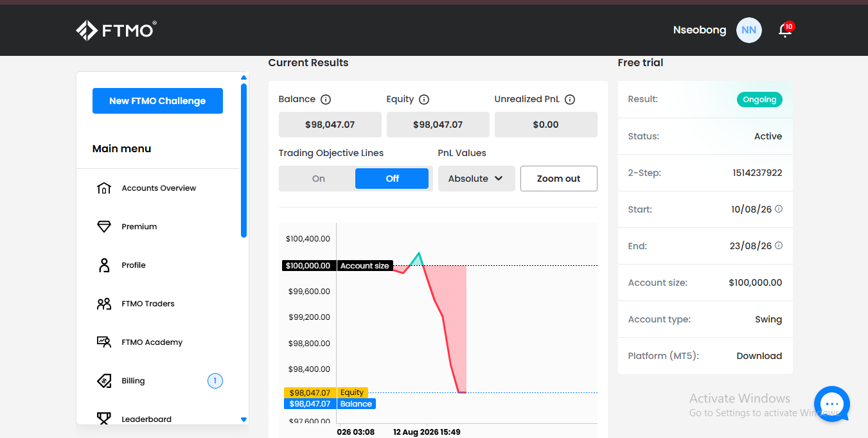Turn Trading Objective Lines On
Screen dimensions: 868x438
(319, 179)
